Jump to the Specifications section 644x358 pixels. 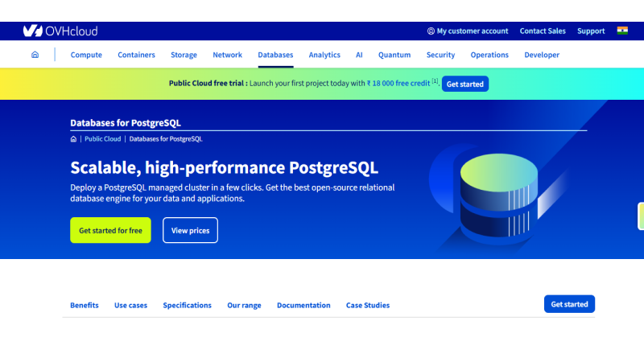point(188,305)
